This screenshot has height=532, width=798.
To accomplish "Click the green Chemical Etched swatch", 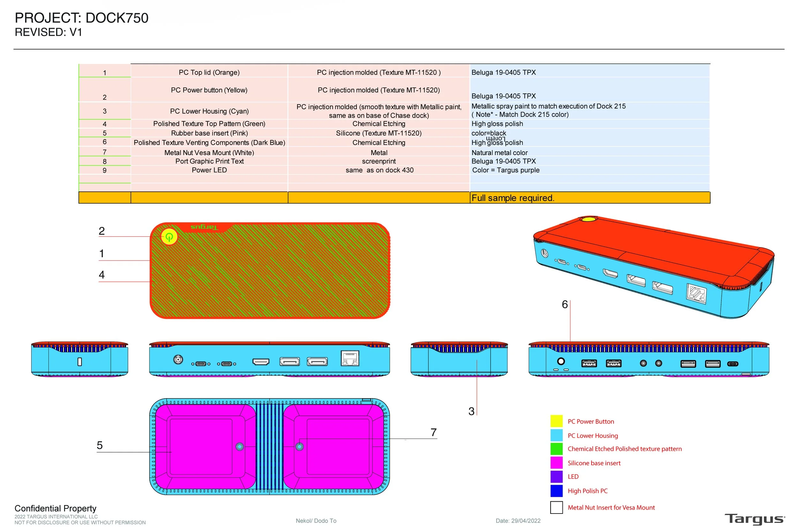I will [556, 449].
